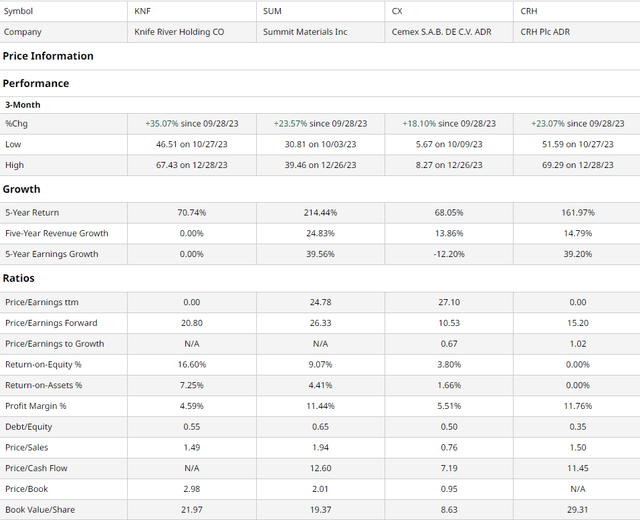Click the Performance section heading
The width and height of the screenshot is (640, 520).
coord(36,83)
